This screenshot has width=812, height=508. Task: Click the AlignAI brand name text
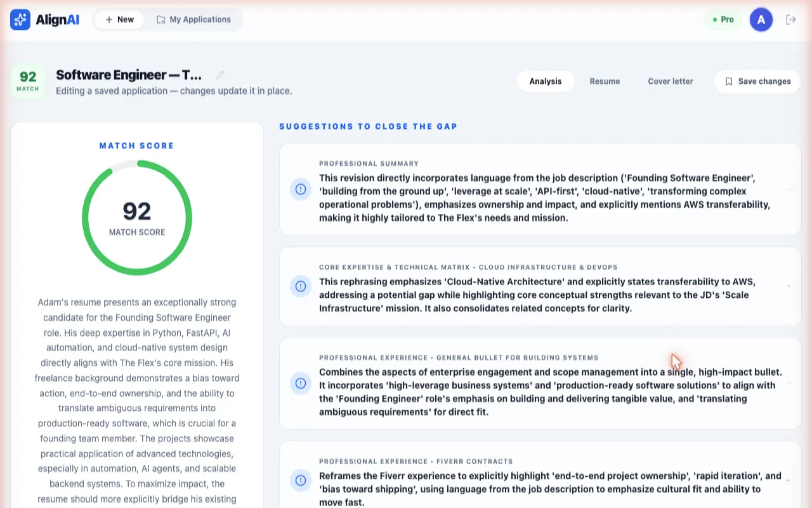(57, 20)
